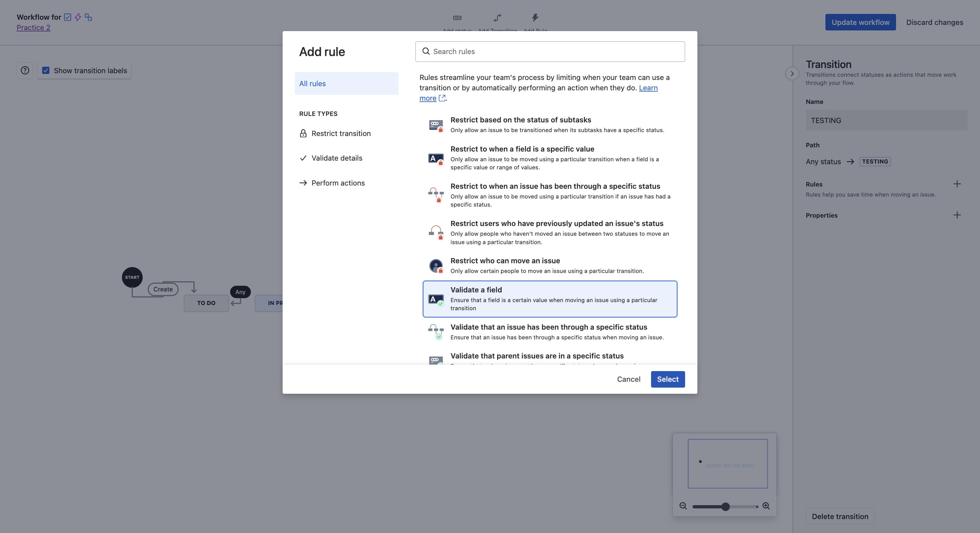Open the Practice 2 project link
Image resolution: width=980 pixels, height=533 pixels.
(x=33, y=28)
